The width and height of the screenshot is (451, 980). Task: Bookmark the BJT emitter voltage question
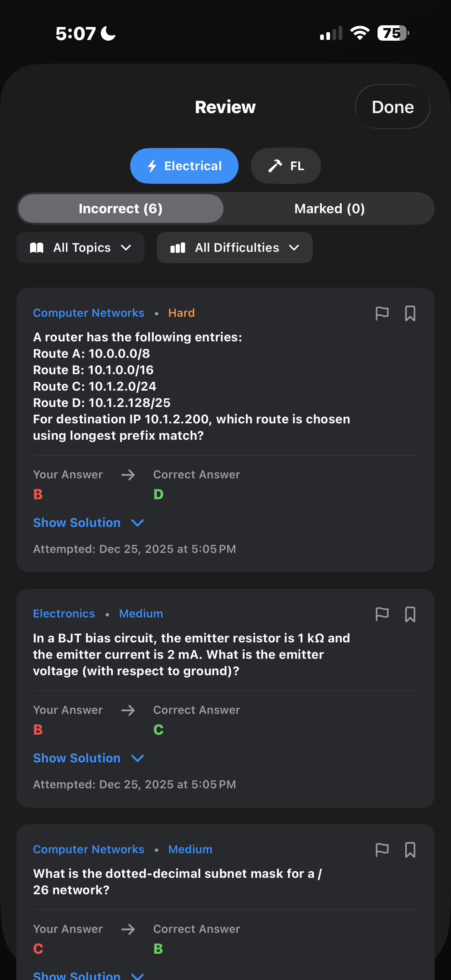point(410,614)
